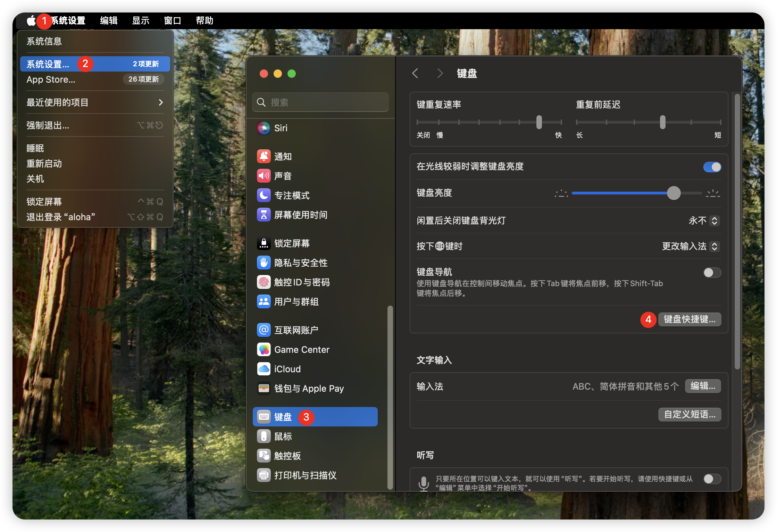Enable the 键盘导航 toggle
The image size is (777, 532).
712,273
